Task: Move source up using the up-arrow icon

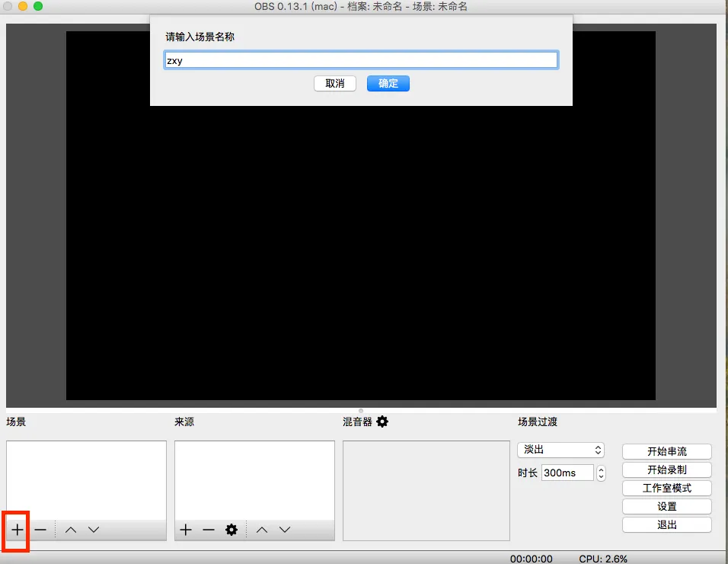Action: 262,530
